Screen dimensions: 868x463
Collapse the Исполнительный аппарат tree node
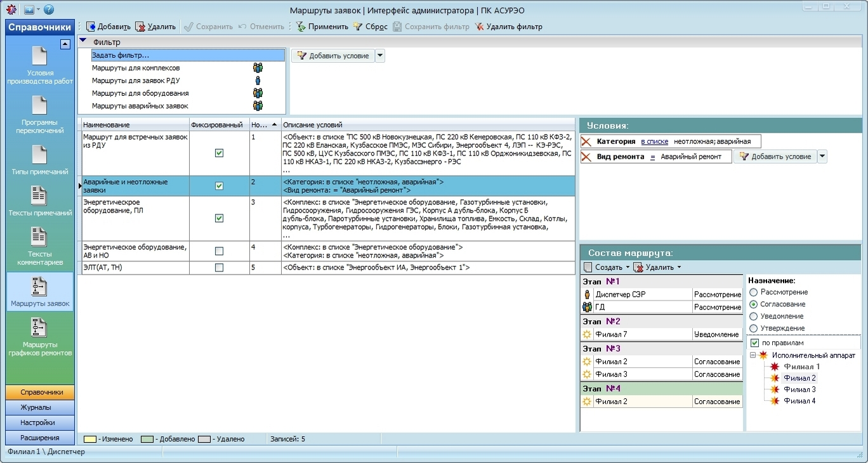point(753,355)
